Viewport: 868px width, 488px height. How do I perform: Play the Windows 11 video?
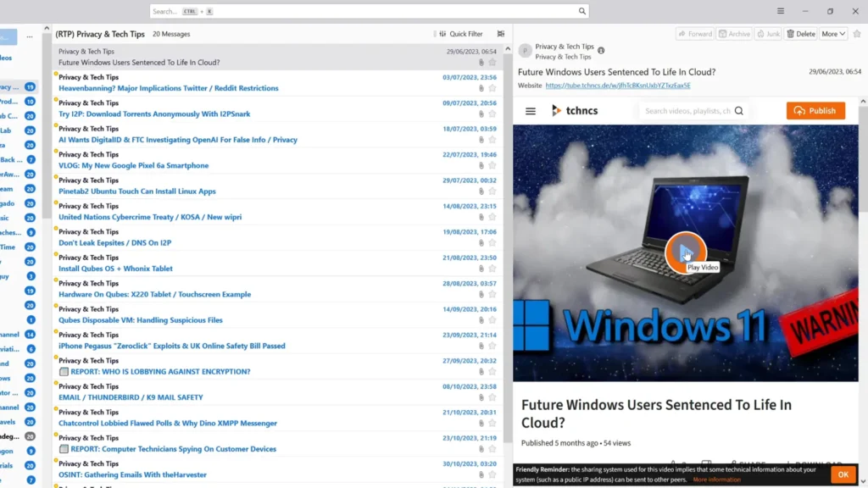point(685,252)
